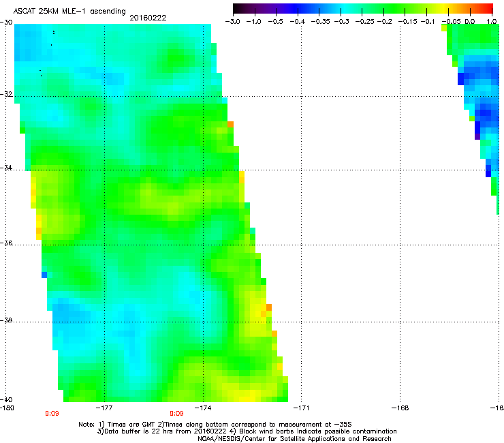504x443 pixels.
Task: Select the -36 latitude axis label
Action: click(x=6, y=243)
